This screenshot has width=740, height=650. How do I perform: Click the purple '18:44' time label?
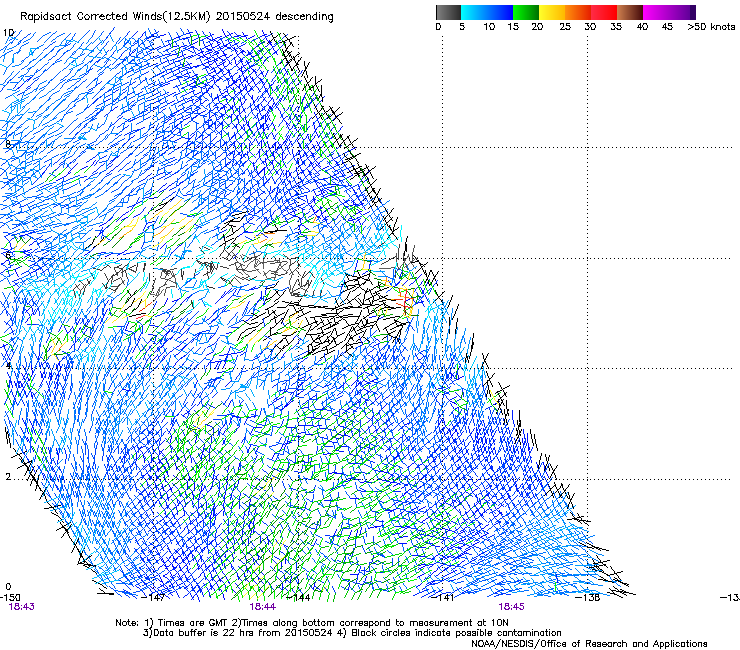point(262,607)
